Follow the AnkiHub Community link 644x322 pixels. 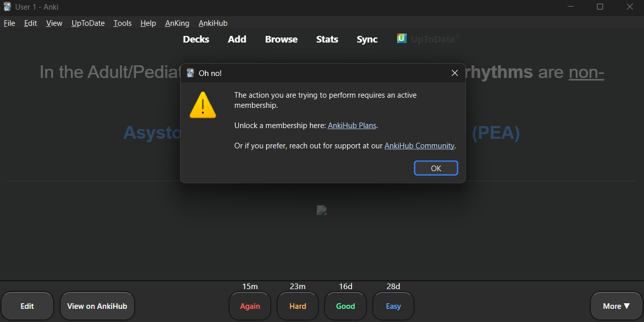tap(419, 146)
